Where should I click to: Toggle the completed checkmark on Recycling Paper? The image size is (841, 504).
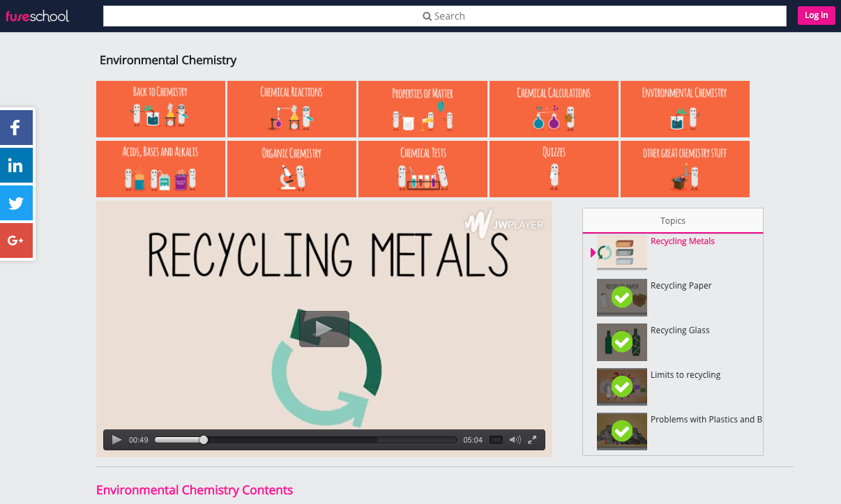click(621, 298)
